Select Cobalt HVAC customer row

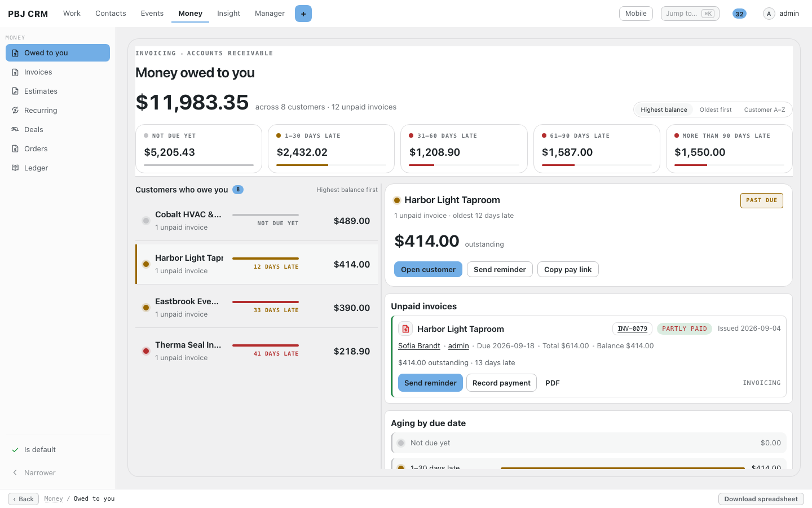pyautogui.click(x=257, y=221)
